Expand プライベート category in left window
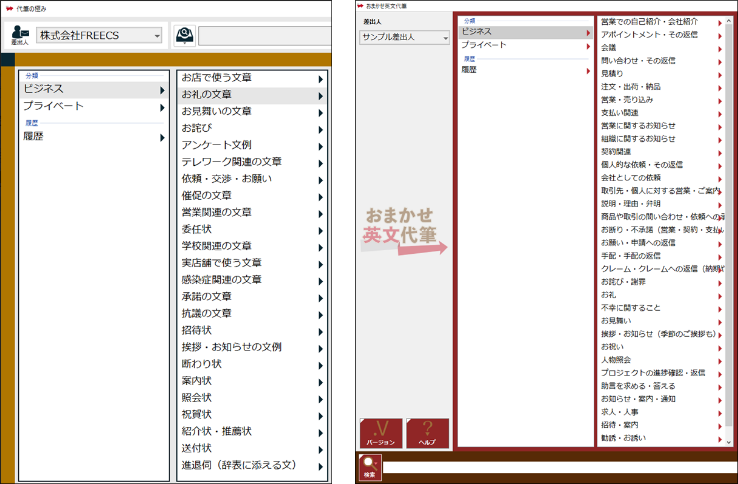738x484 pixels. pyautogui.click(x=93, y=106)
